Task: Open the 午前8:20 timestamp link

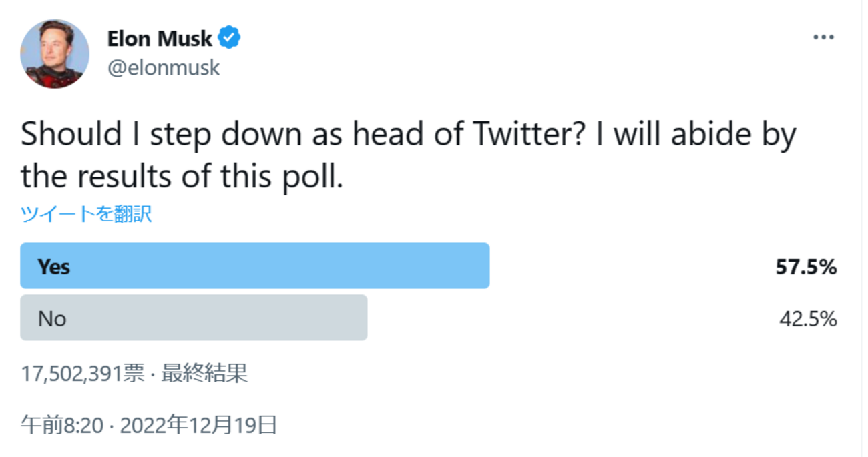Action: [x=62, y=425]
